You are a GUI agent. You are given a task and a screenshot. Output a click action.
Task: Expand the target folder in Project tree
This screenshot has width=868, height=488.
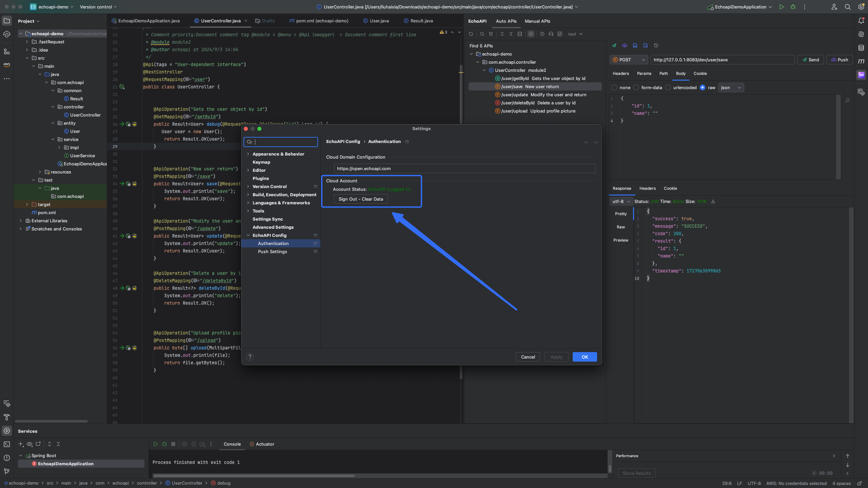tap(27, 204)
